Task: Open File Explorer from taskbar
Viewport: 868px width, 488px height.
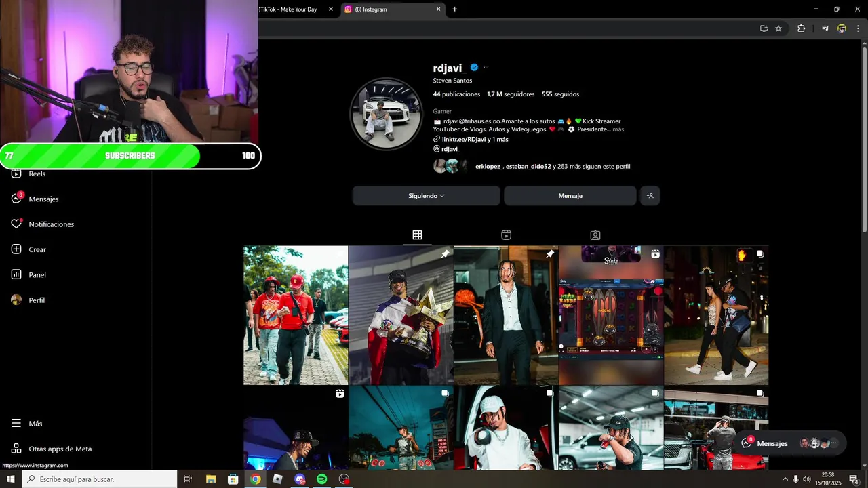Action: pyautogui.click(x=210, y=479)
